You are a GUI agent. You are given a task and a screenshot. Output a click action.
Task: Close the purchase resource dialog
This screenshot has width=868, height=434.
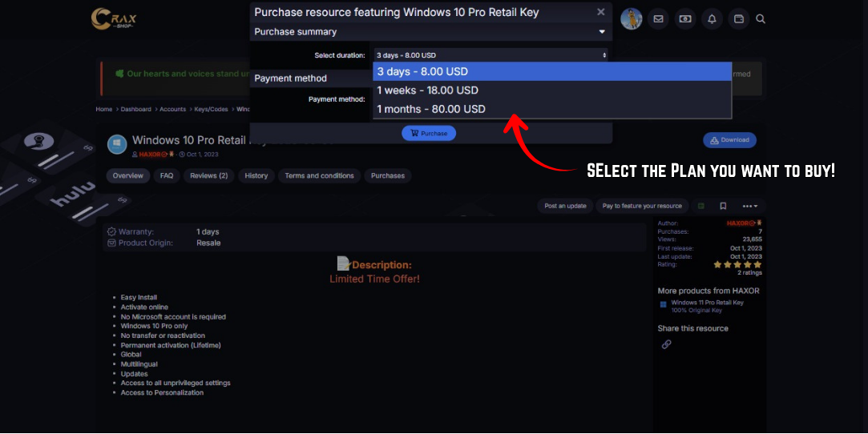[601, 12]
